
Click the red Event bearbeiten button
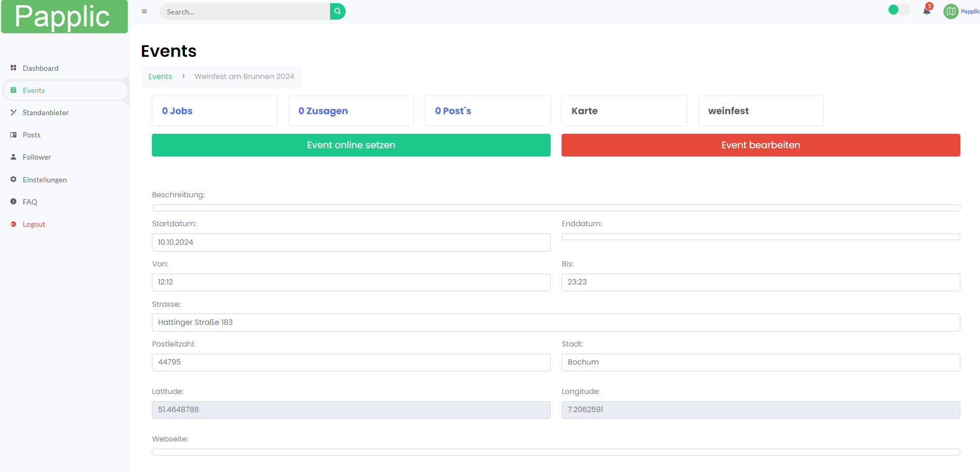[761, 145]
